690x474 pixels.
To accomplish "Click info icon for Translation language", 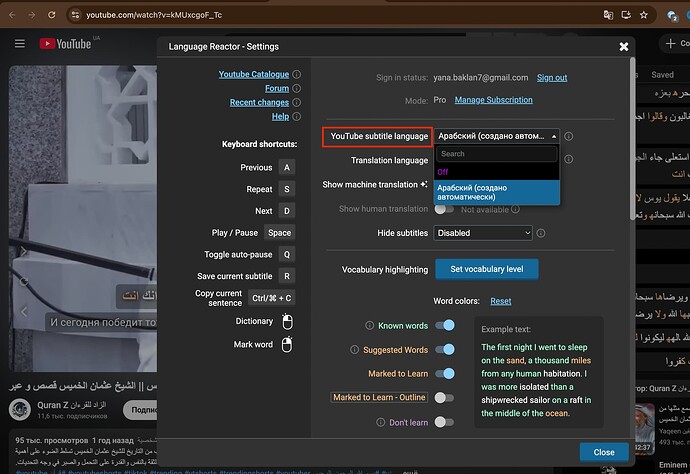I will point(569,159).
